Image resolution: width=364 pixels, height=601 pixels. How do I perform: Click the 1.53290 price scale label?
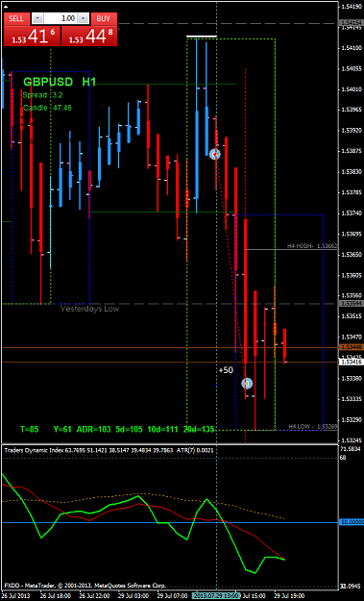[x=352, y=419]
